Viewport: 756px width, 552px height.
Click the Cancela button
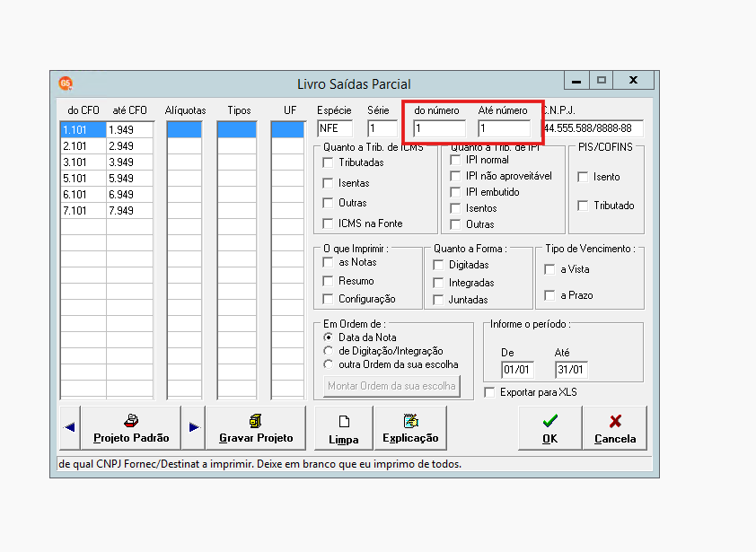pos(615,427)
